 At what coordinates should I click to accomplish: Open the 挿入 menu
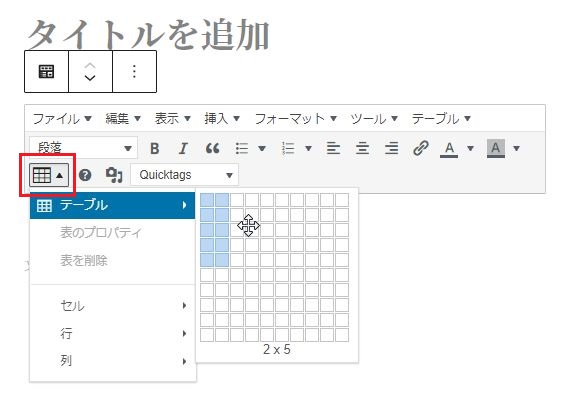coord(222,119)
